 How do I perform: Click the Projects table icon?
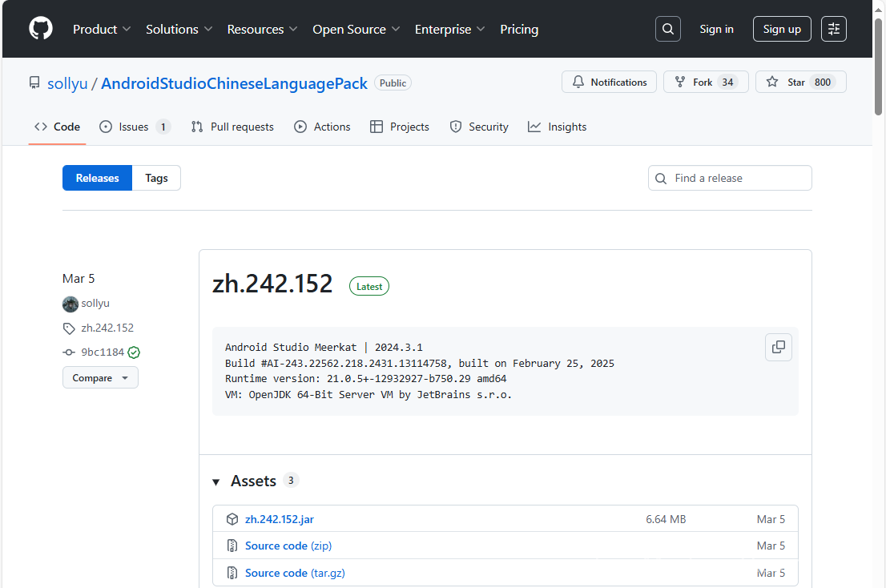[x=377, y=127]
